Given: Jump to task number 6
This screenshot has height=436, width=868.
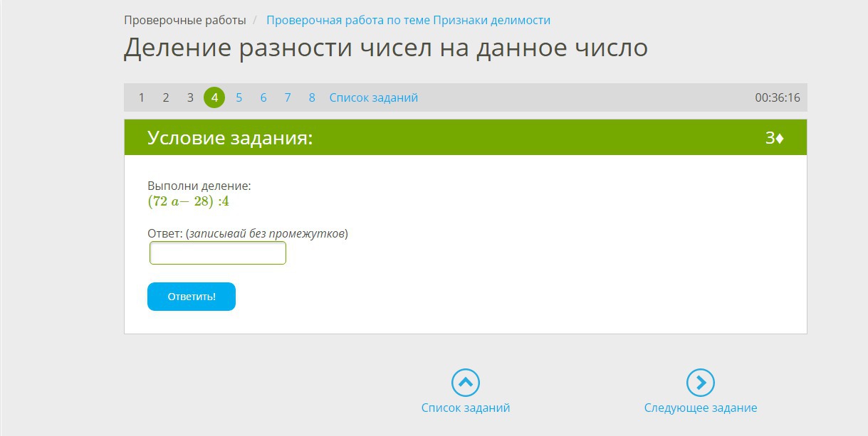Looking at the screenshot, I should pyautogui.click(x=263, y=97).
